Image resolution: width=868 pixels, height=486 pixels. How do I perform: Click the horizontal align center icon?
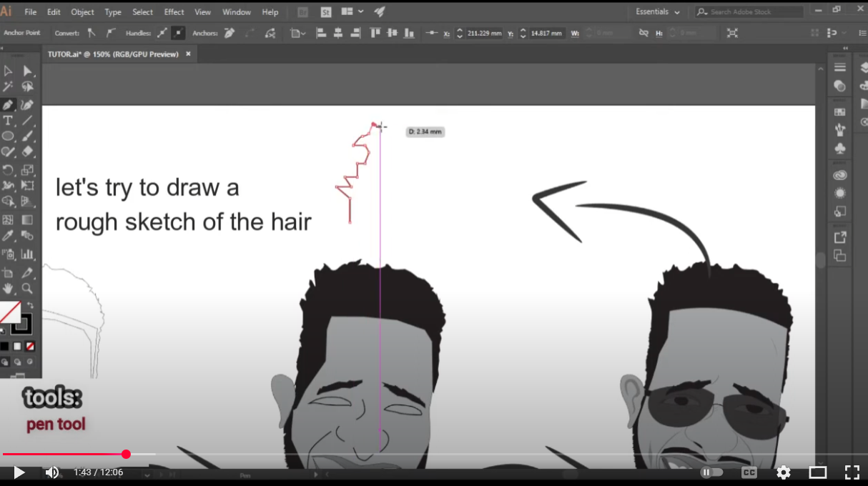338,32
